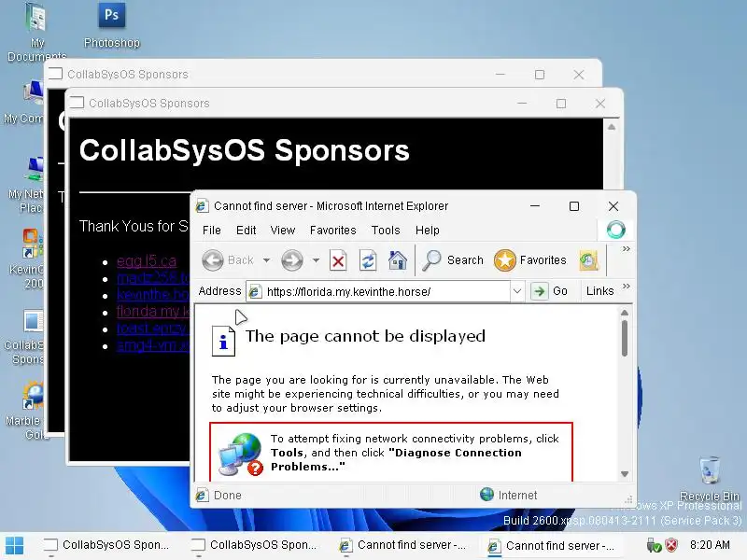The height and width of the screenshot is (560, 747).
Task: Open the kevinthe.ho sponsor link
Action: (153, 295)
